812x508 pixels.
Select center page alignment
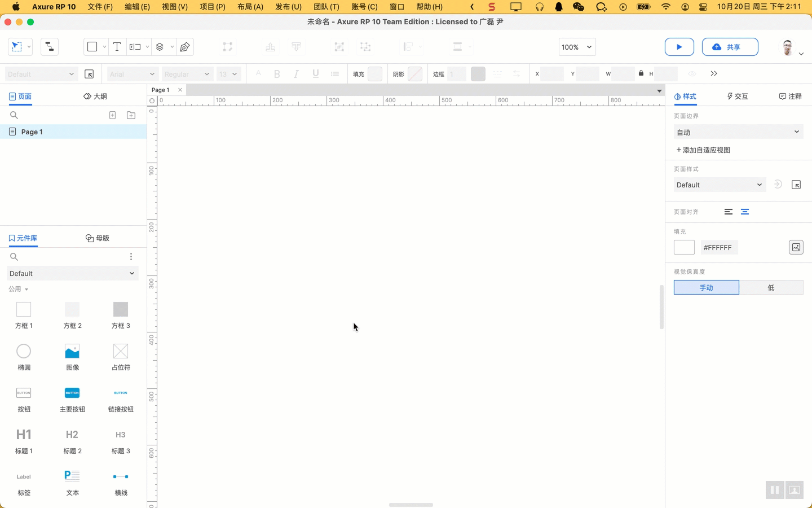[x=745, y=212]
